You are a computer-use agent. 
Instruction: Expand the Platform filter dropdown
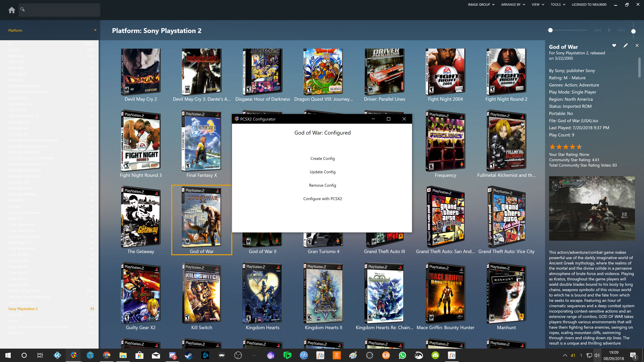pos(95,30)
